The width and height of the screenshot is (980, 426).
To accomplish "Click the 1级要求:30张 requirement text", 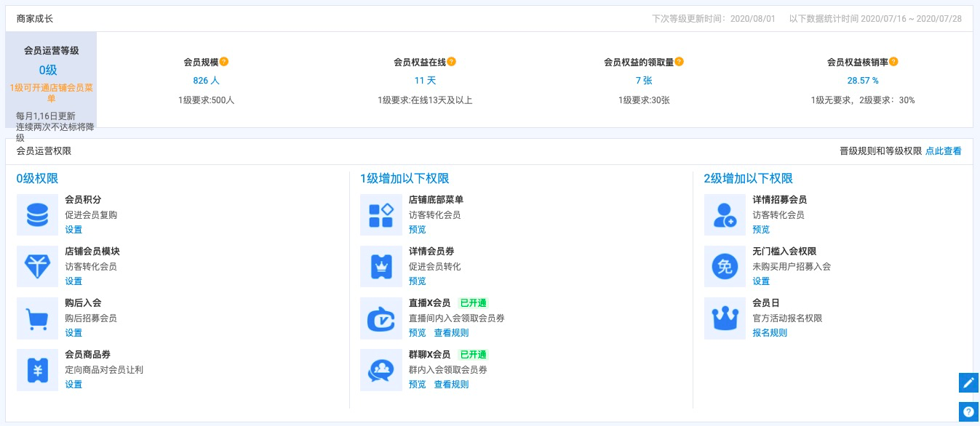I will pos(644,100).
